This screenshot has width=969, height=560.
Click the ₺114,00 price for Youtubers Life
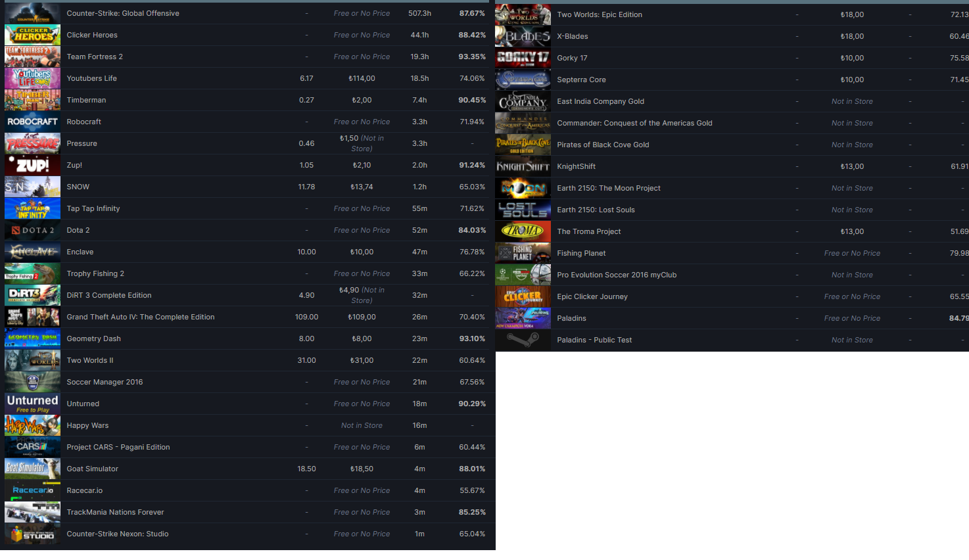pos(362,78)
